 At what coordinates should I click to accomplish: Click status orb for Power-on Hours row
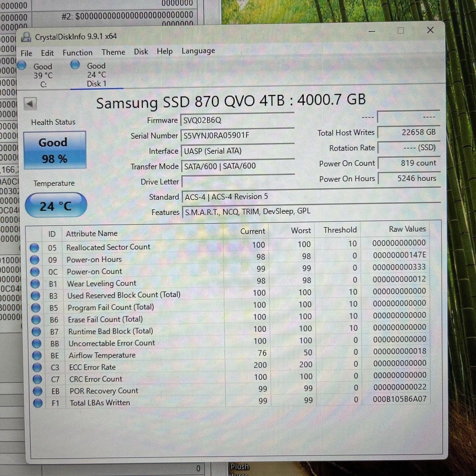point(35,260)
